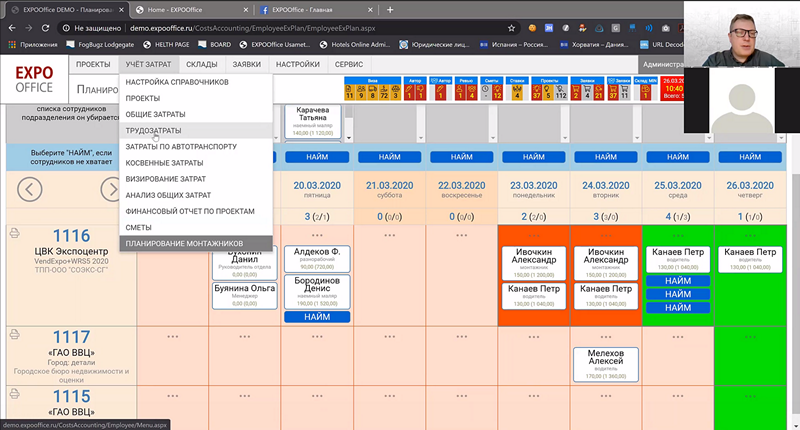The height and width of the screenshot is (430, 800).
Task: Select the Карачева Татьяна employee card
Action: 313,121
